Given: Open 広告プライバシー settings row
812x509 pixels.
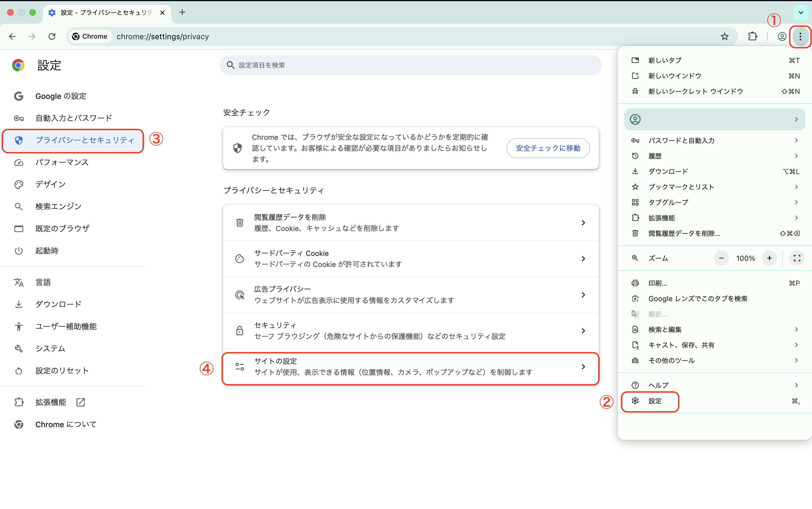Looking at the screenshot, I should (x=411, y=295).
